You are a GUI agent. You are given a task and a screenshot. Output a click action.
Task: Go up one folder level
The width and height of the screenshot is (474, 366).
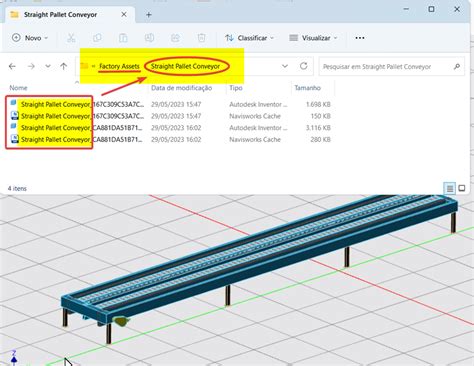tap(64, 66)
